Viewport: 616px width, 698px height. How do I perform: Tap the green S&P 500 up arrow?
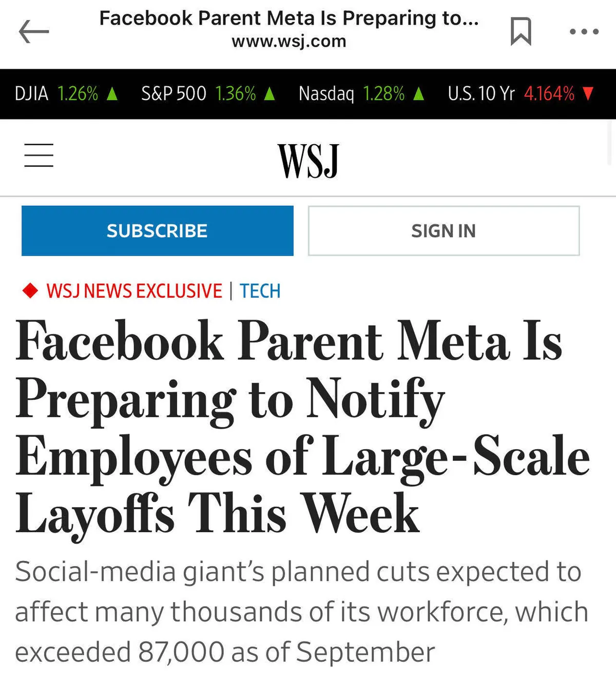269,94
